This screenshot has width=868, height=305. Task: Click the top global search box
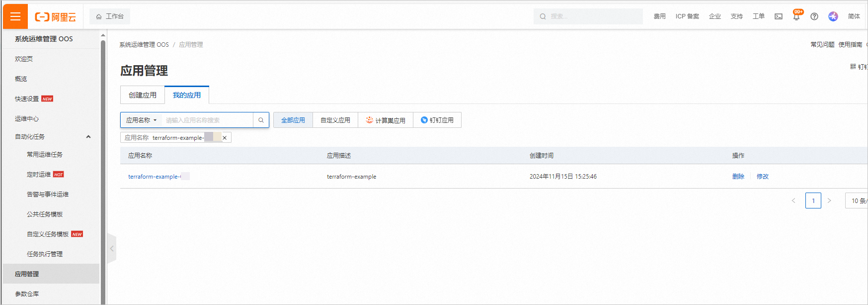click(588, 16)
